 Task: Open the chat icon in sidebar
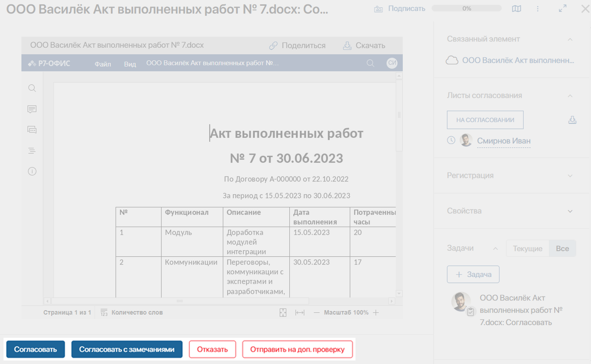[x=32, y=129]
